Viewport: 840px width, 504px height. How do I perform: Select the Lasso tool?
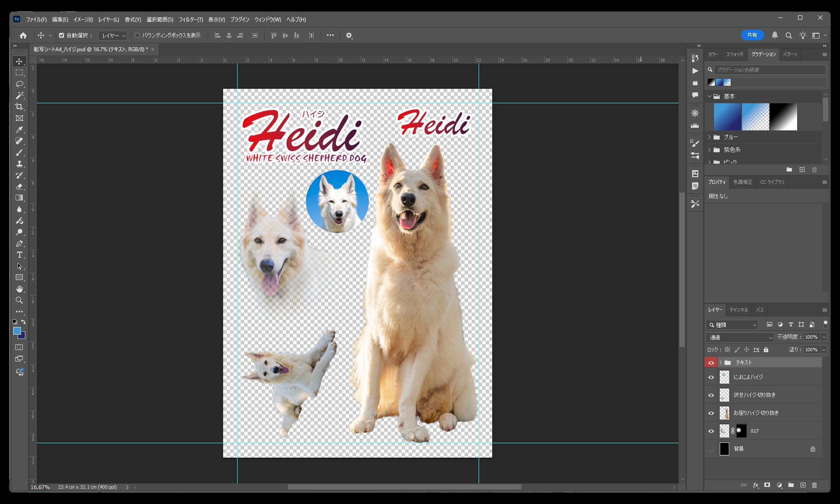pyautogui.click(x=19, y=84)
